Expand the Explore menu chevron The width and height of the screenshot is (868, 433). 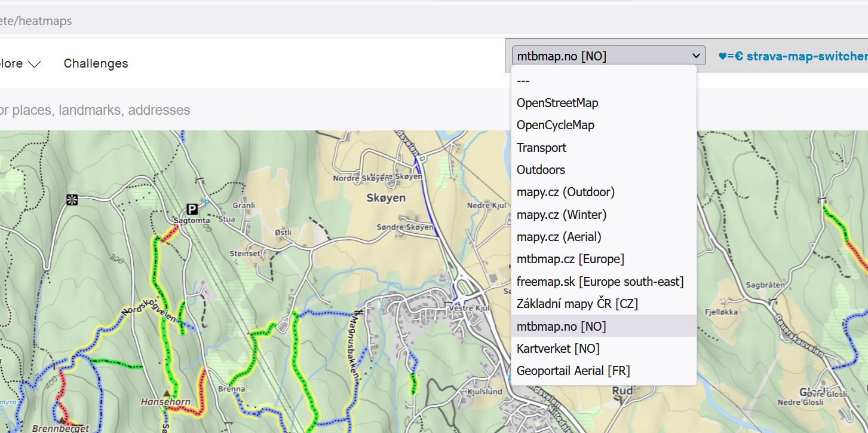tap(35, 64)
